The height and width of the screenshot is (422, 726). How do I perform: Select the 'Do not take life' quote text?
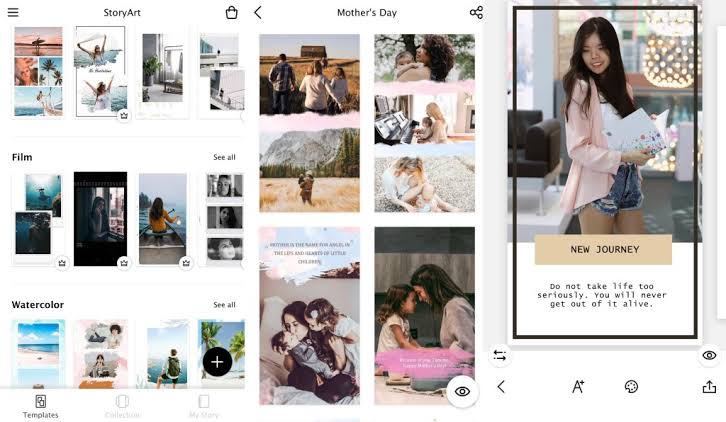[602, 295]
